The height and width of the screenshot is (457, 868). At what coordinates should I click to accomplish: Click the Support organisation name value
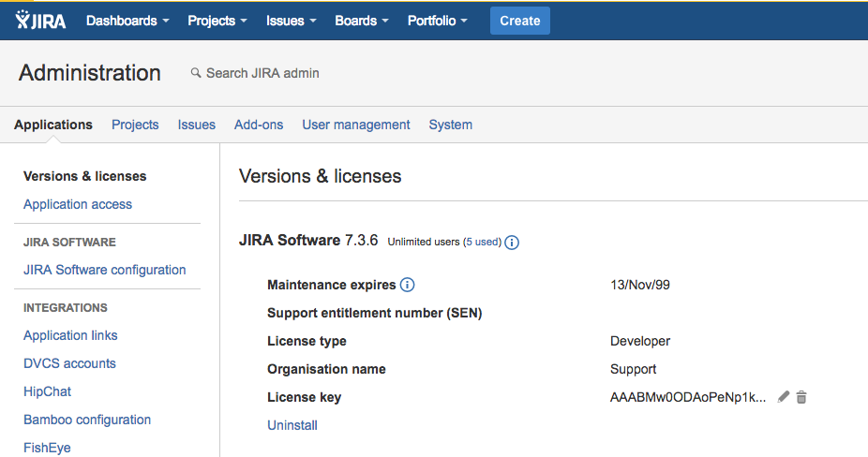coord(634,369)
